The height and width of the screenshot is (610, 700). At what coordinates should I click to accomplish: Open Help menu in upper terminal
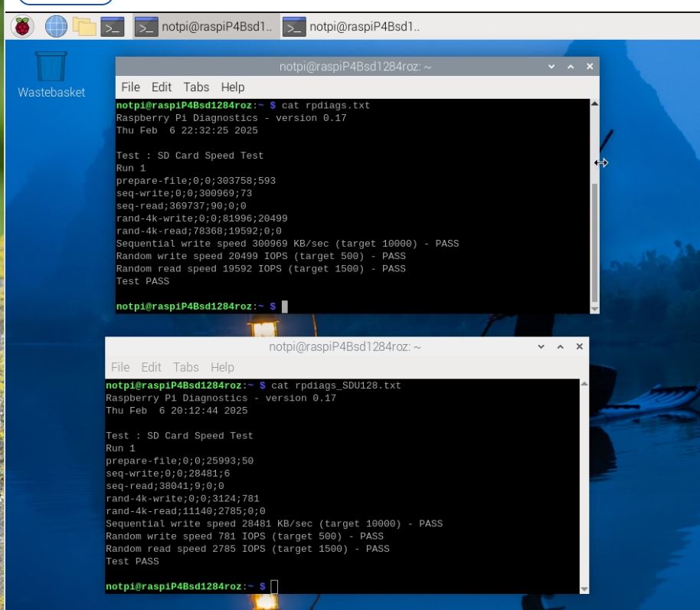coord(233,87)
